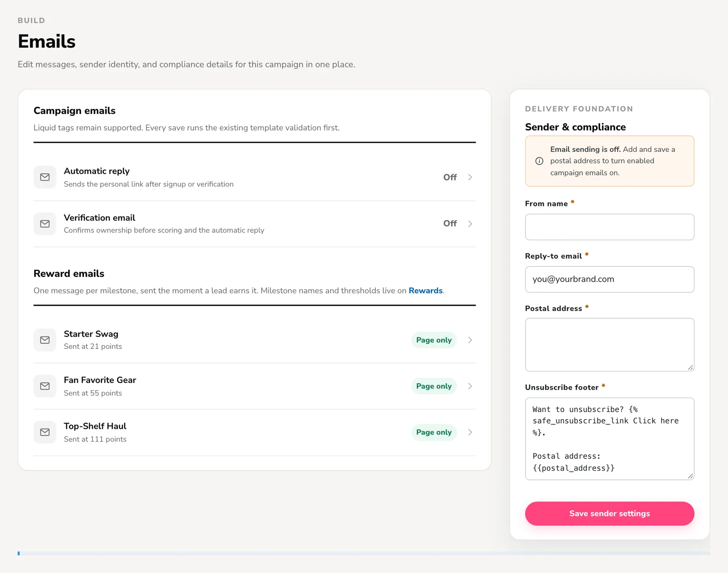Click the Page only badge for Starter Swag
This screenshot has height=573, width=728.
[x=434, y=340]
